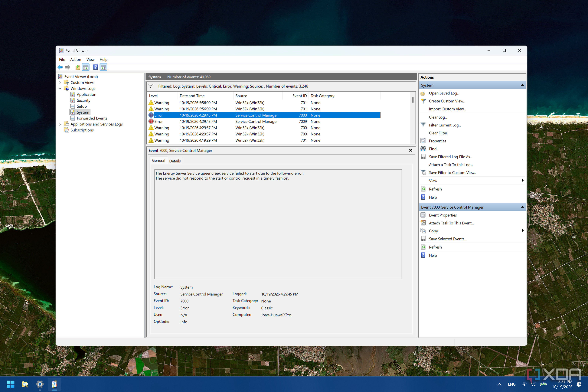Click the Up one level folder icon
The width and height of the screenshot is (588, 392).
tap(78, 67)
